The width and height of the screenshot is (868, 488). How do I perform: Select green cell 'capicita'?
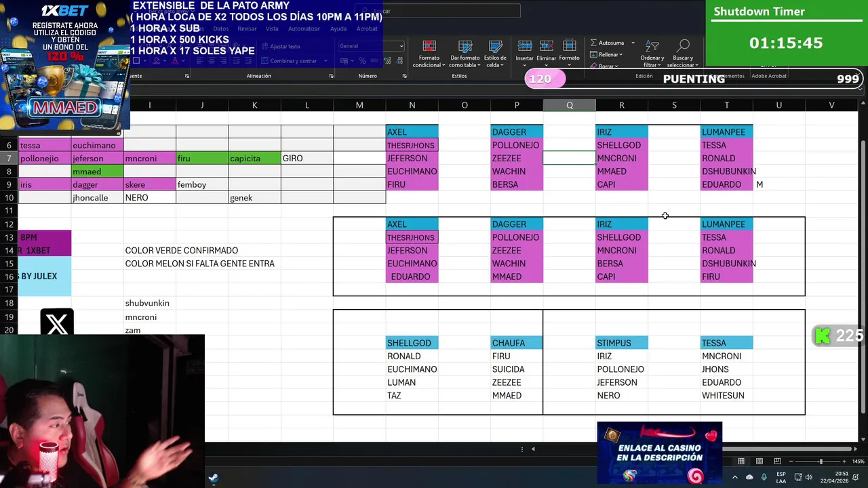(x=254, y=158)
